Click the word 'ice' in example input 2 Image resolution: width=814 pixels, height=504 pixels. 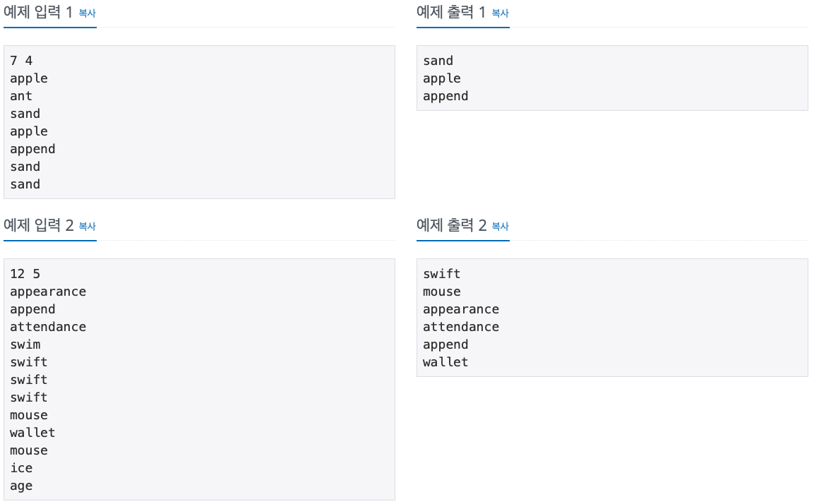[21, 468]
